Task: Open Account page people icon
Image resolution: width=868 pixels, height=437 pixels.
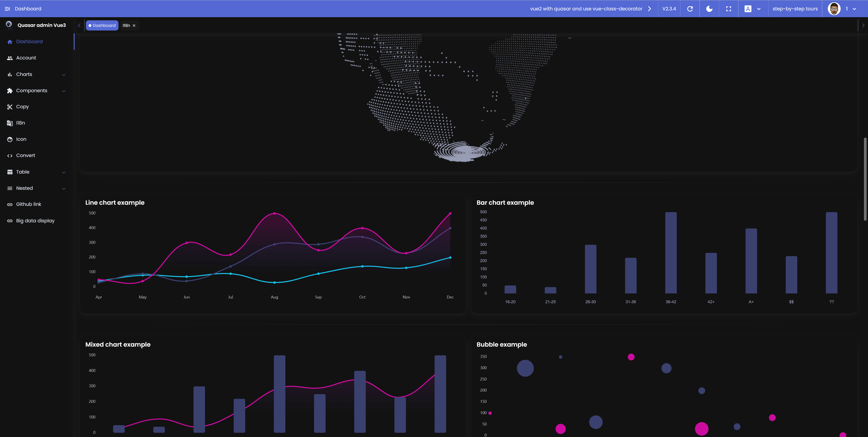Action: [10, 58]
